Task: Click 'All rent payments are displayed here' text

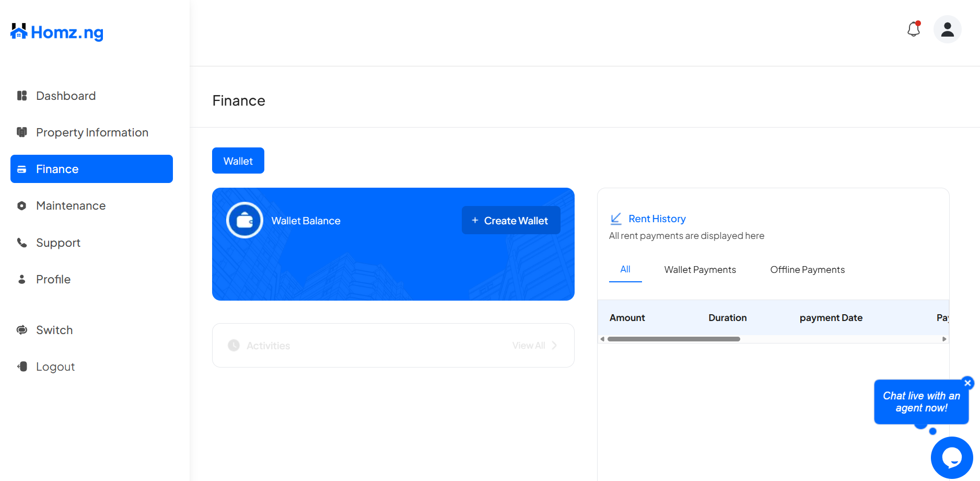Action: [x=687, y=236]
